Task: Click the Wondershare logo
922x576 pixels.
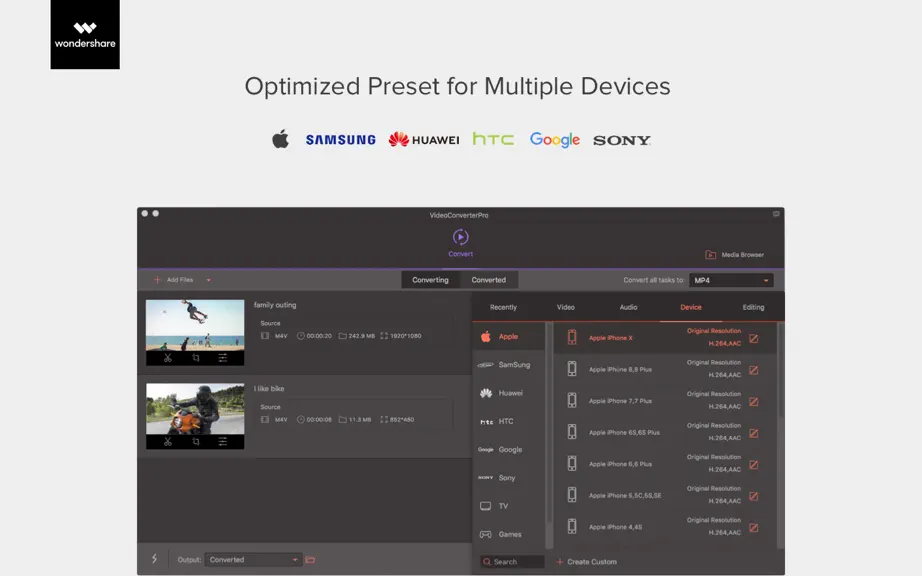Action: [x=85, y=35]
